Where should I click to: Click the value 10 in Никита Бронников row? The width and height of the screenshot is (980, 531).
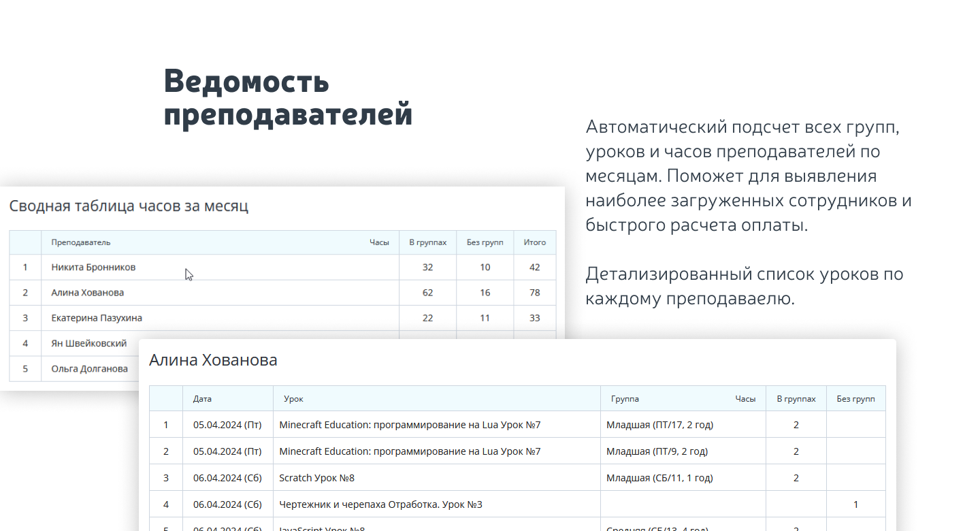pyautogui.click(x=485, y=268)
